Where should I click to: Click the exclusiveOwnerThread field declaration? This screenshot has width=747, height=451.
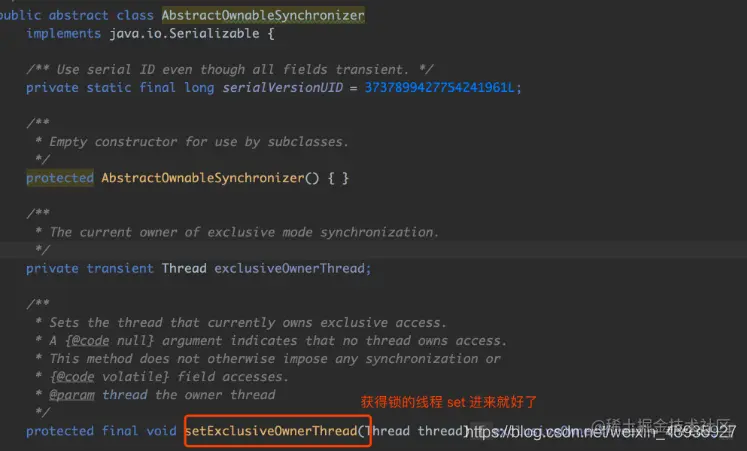(x=289, y=269)
